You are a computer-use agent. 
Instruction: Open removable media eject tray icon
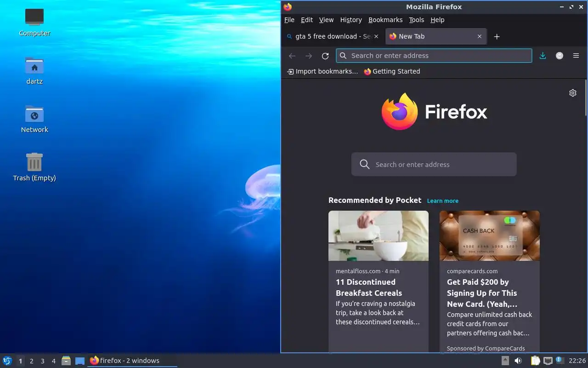tap(505, 361)
